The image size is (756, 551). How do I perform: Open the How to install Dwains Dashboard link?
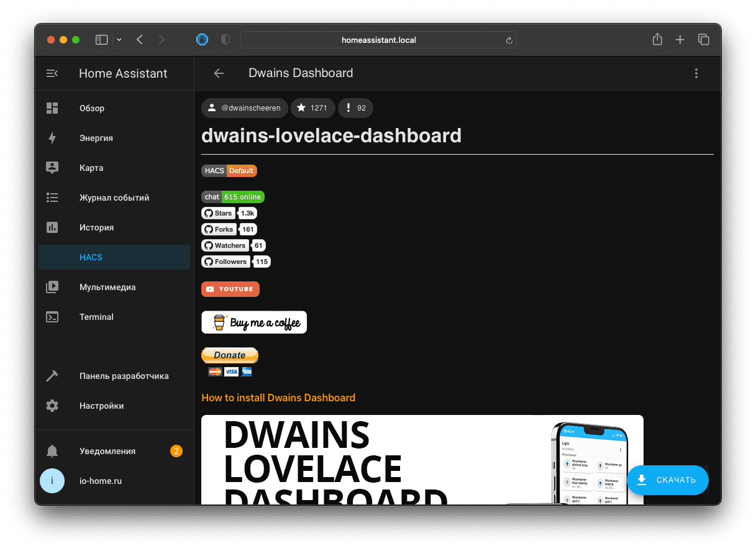coord(278,398)
